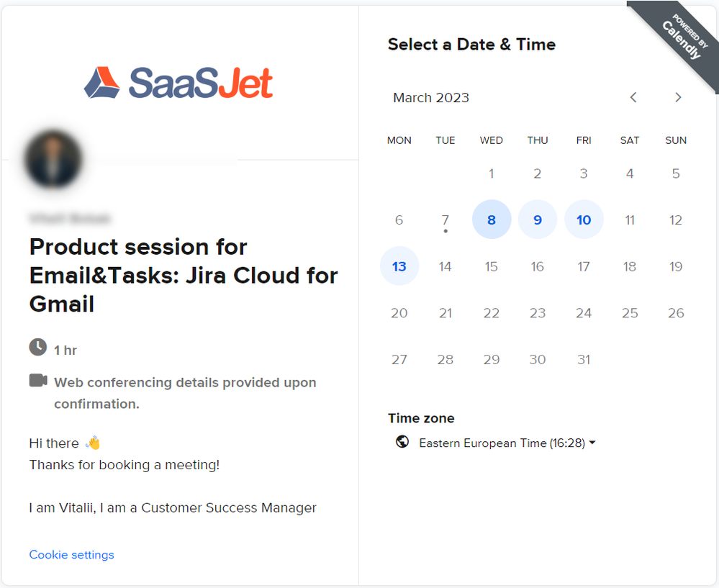Open the Eastern European Time zone dropdown
This screenshot has height=588, width=719.
(504, 443)
